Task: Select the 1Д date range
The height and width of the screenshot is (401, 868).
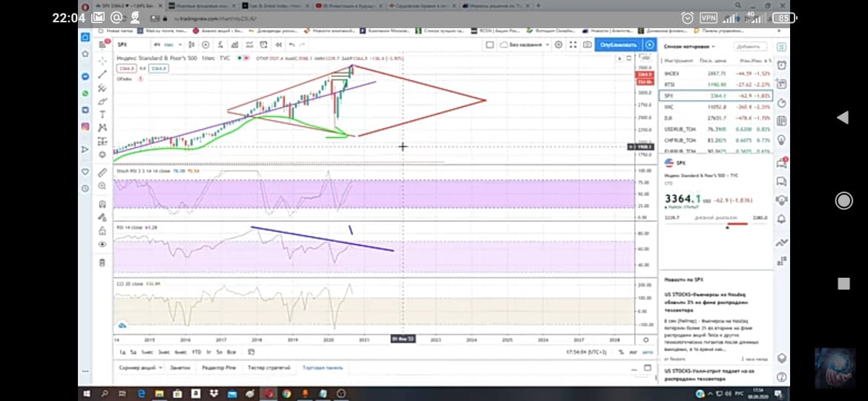Action: (x=123, y=352)
